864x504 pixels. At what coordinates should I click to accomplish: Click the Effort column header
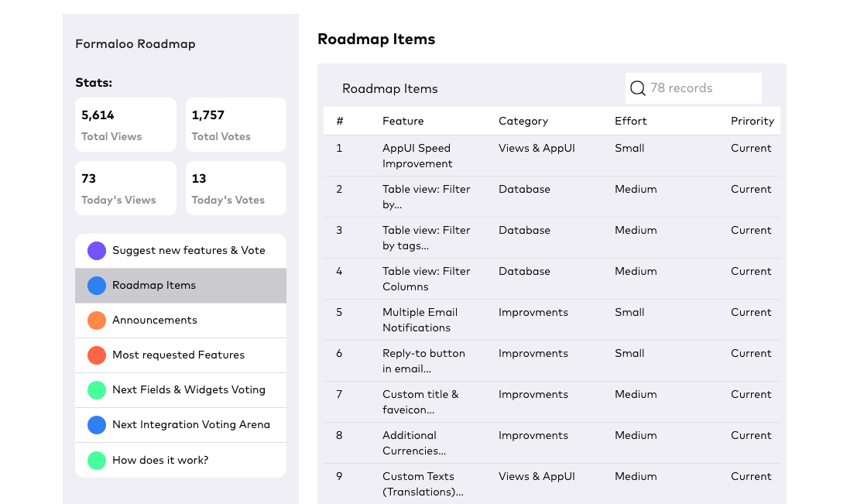(630, 122)
